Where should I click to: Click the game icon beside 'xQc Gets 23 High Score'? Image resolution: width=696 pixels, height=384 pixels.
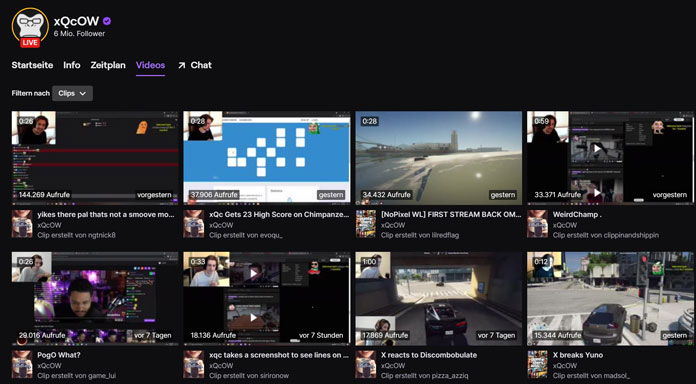194,224
